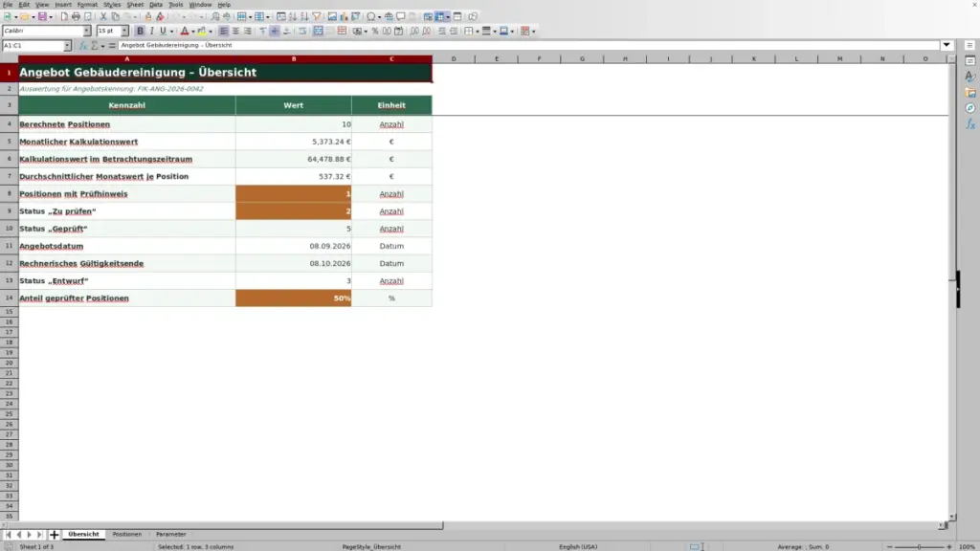Toggle bold formatting
Viewport: 980px width, 551px height.
pos(140,32)
